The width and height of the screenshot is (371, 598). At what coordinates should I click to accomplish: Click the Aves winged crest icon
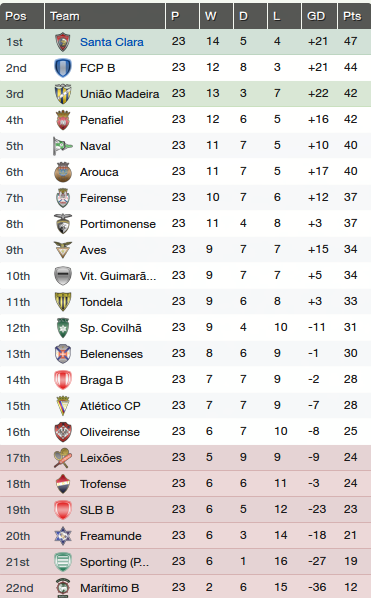(63, 250)
